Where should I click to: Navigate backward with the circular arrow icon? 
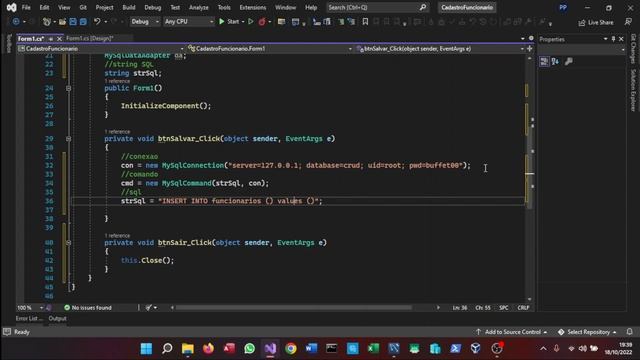[x=16, y=22]
